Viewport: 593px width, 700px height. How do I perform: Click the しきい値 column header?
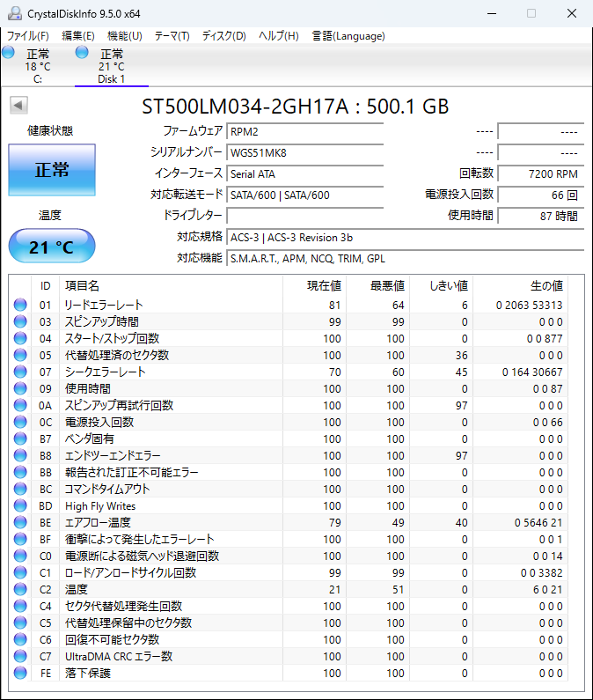(x=442, y=285)
